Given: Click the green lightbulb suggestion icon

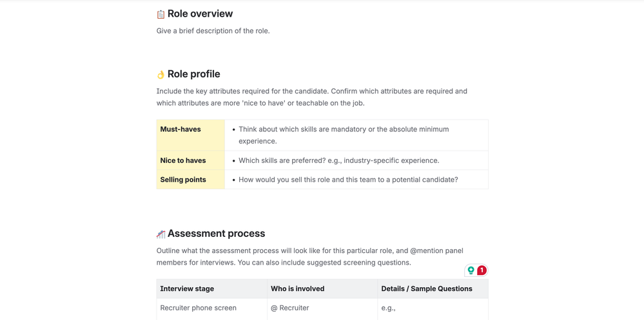Looking at the screenshot, I should (x=471, y=270).
